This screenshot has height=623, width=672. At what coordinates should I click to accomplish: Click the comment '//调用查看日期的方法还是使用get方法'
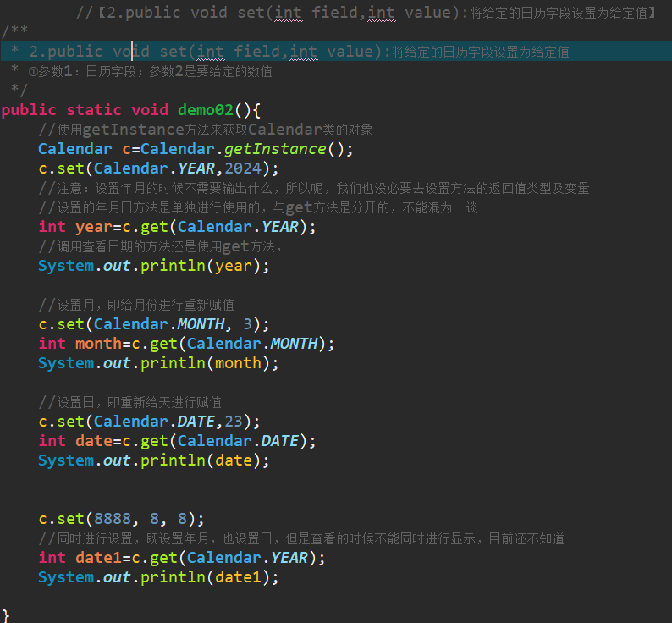161,246
